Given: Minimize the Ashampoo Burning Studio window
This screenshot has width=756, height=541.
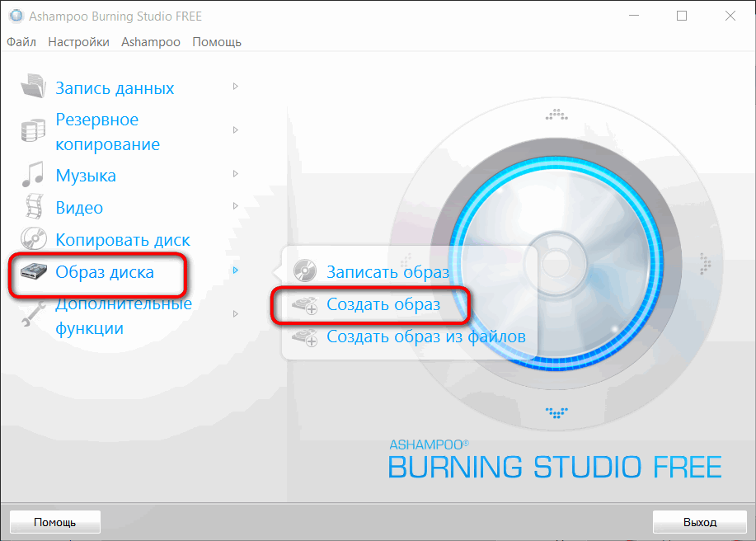Looking at the screenshot, I should (634, 16).
